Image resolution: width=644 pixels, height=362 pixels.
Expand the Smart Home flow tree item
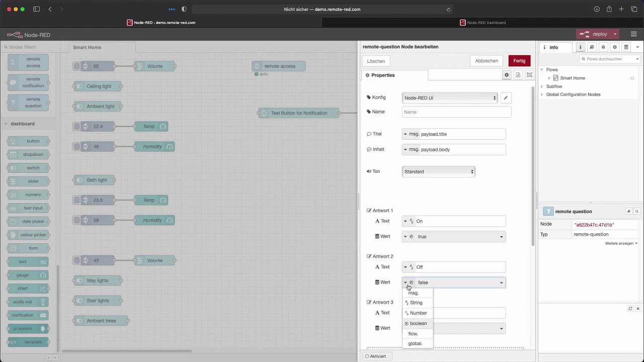pyautogui.click(x=549, y=78)
